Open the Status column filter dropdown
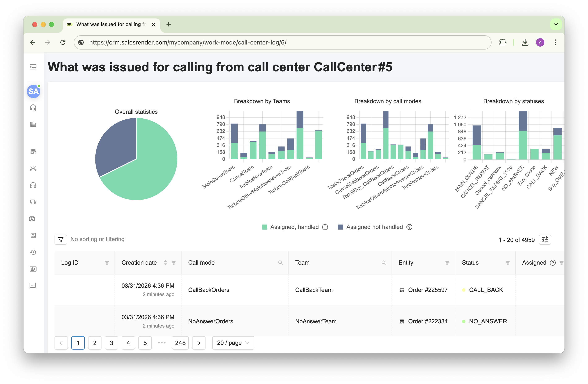The height and width of the screenshot is (384, 588). click(x=507, y=263)
